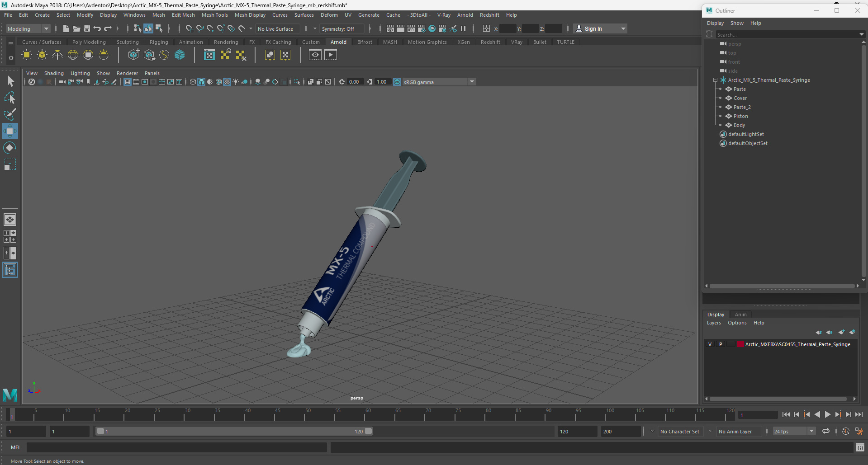Open the Sign In dropdown arrow

pos(623,28)
